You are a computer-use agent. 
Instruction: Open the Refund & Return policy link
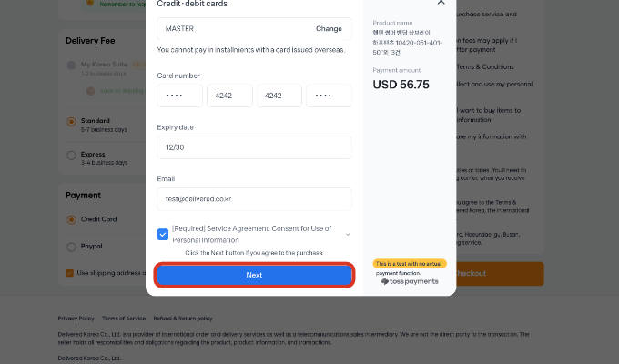[183, 318]
